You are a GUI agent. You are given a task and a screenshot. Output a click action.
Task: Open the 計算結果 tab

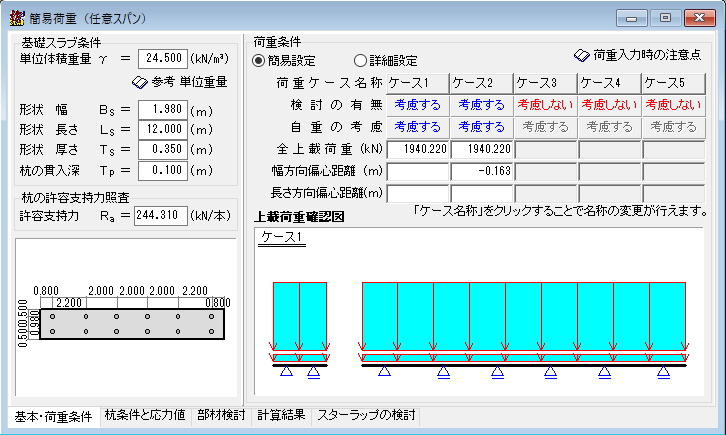click(x=281, y=415)
